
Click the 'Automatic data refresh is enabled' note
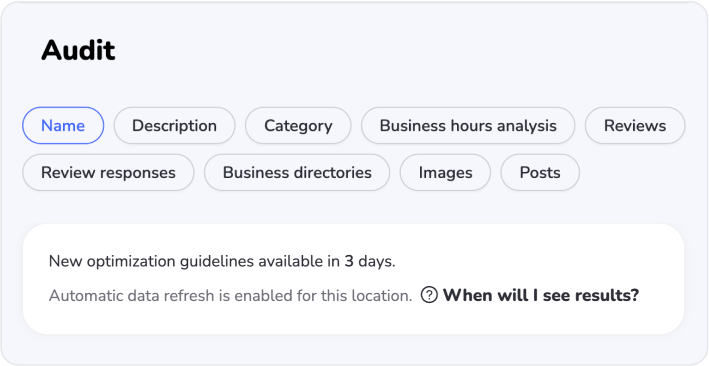(x=231, y=296)
